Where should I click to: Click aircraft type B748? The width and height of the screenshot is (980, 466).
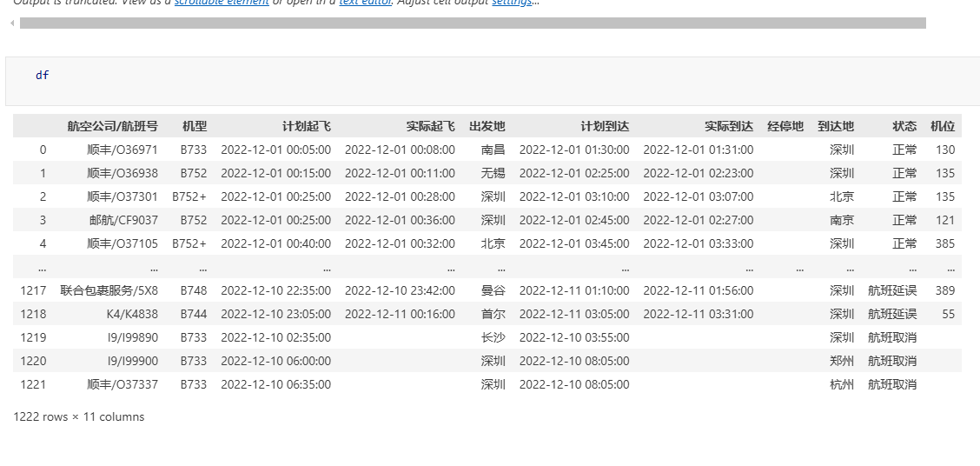pyautogui.click(x=194, y=290)
